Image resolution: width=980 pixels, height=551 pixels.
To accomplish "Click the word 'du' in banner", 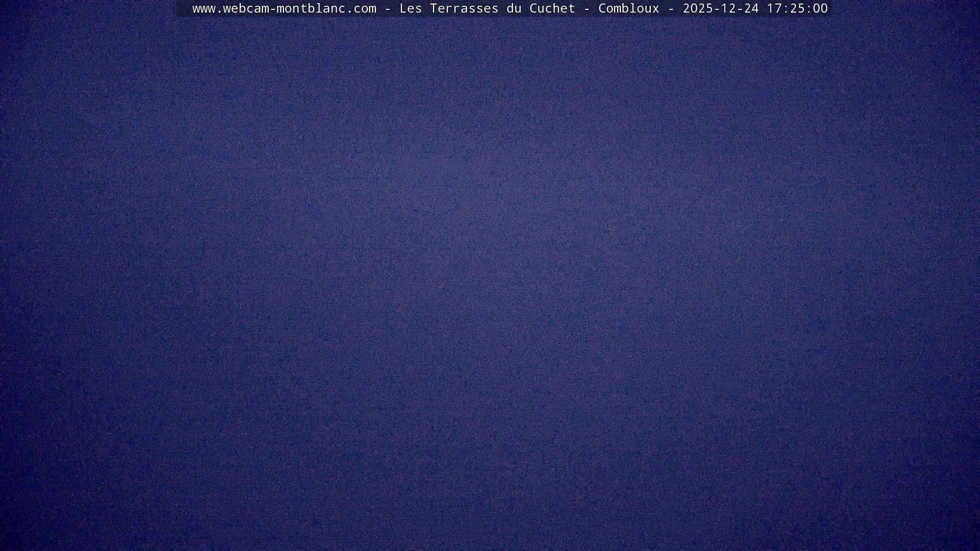I will (x=514, y=8).
